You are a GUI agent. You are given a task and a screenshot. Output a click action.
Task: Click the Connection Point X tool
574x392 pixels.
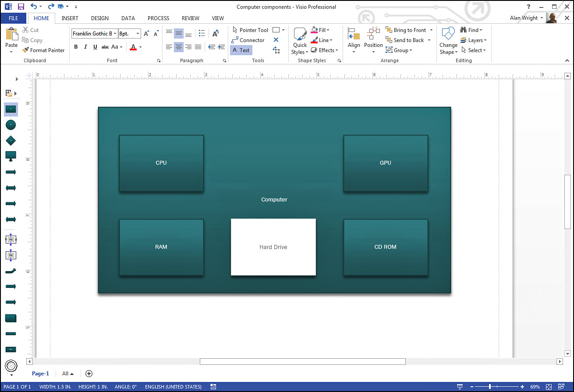click(x=276, y=40)
